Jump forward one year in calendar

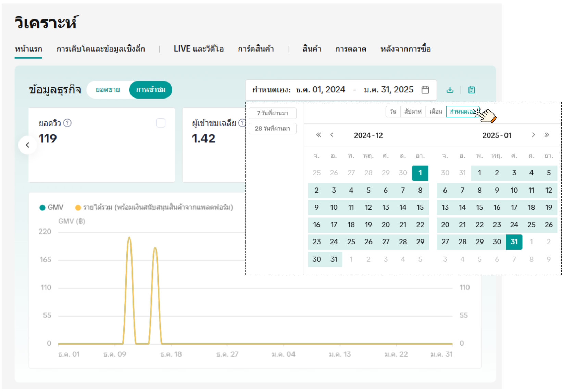547,135
